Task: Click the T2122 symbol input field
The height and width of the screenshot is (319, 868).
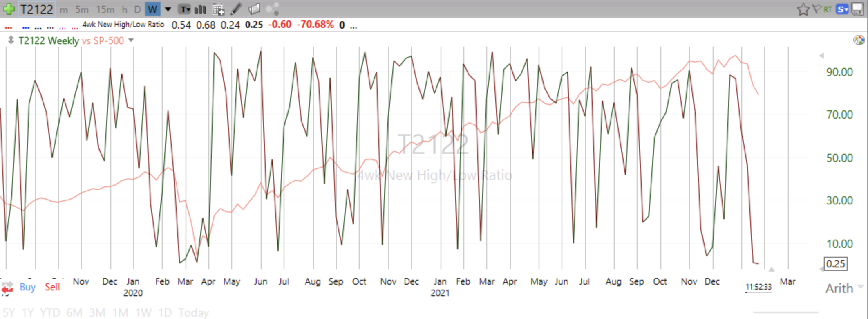Action: pos(37,9)
